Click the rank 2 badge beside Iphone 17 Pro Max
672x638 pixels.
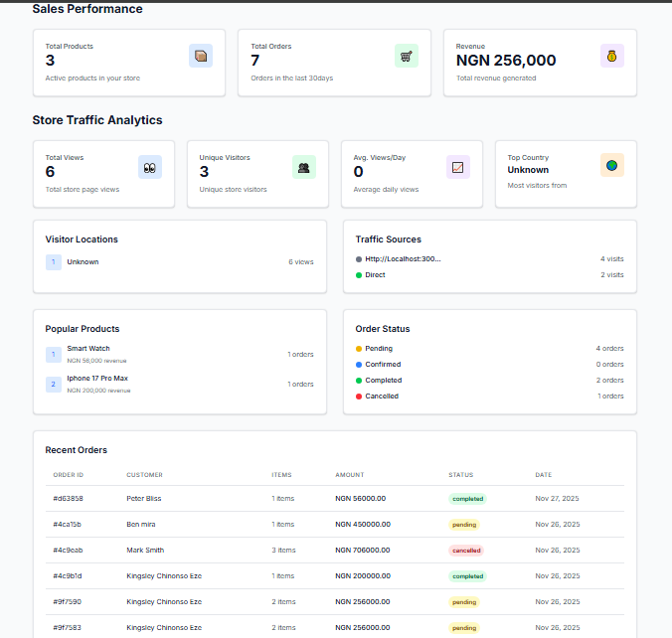[54, 385]
